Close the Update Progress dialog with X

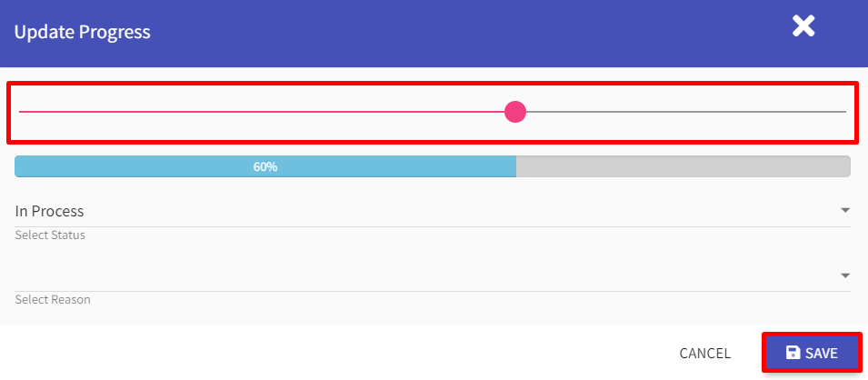tap(803, 26)
